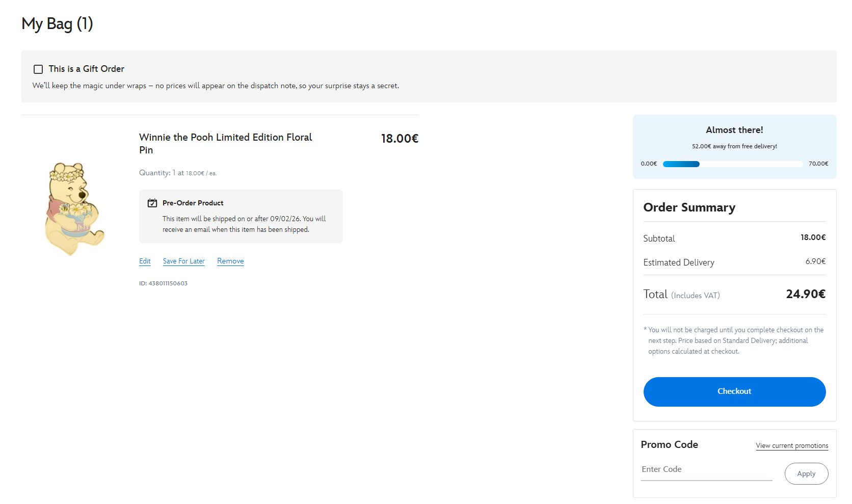Click the 18.00€ item price
This screenshot has height=504, width=852.
pos(400,139)
